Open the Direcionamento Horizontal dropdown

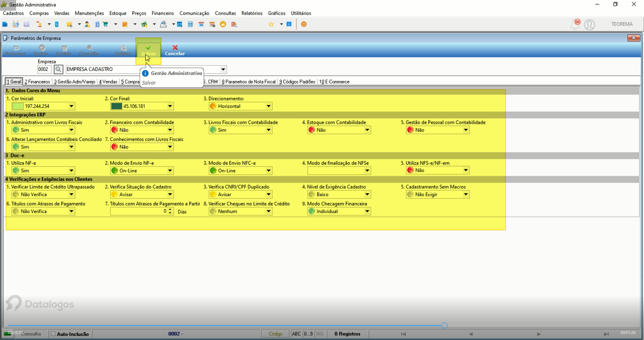tap(269, 106)
